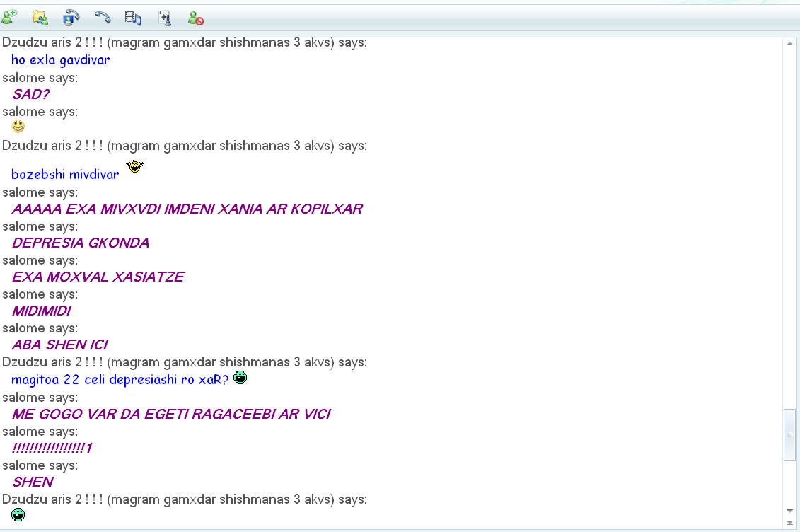Click 'salome says:' header above 'SHEN'

[x=40, y=466]
